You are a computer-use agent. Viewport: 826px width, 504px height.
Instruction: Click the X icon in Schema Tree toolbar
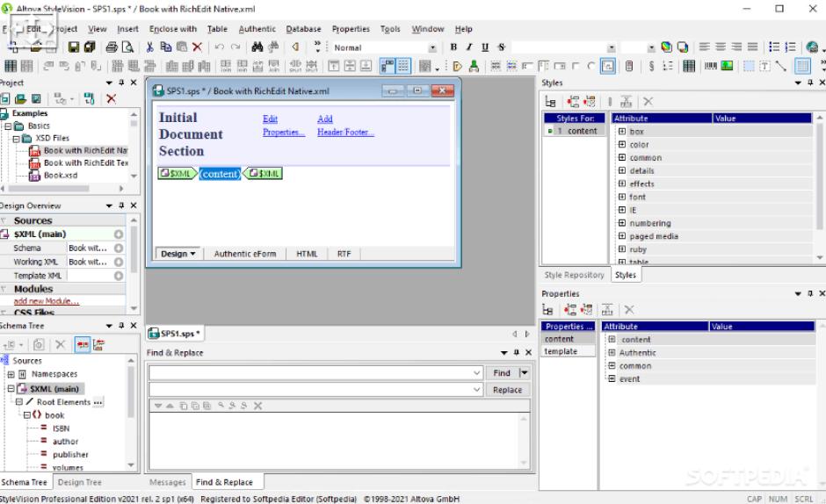click(60, 344)
